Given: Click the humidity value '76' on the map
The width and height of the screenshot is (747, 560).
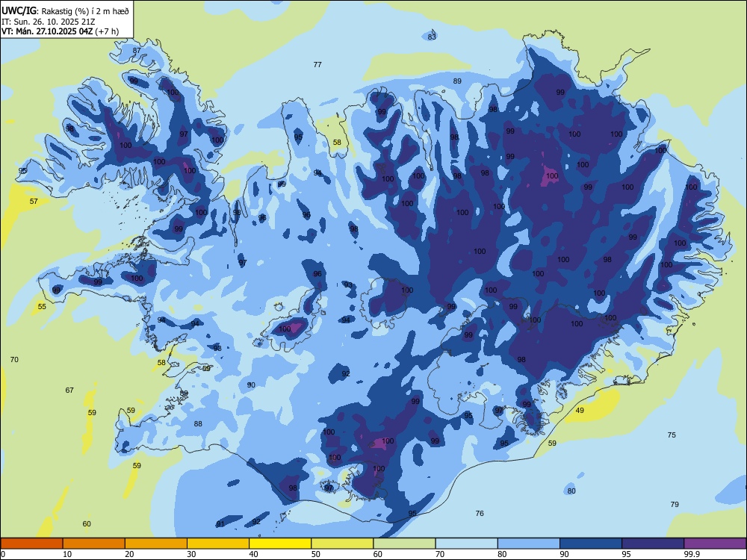Looking at the screenshot, I should tap(480, 514).
